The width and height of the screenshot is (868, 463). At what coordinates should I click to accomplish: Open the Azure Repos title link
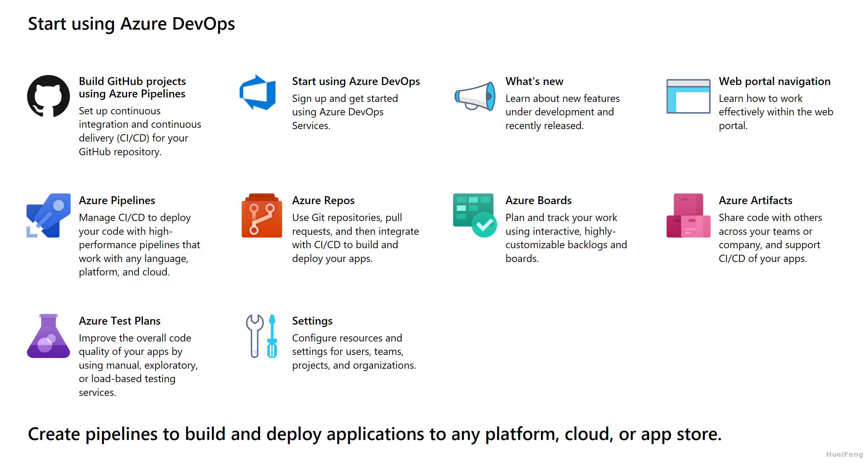click(x=323, y=200)
